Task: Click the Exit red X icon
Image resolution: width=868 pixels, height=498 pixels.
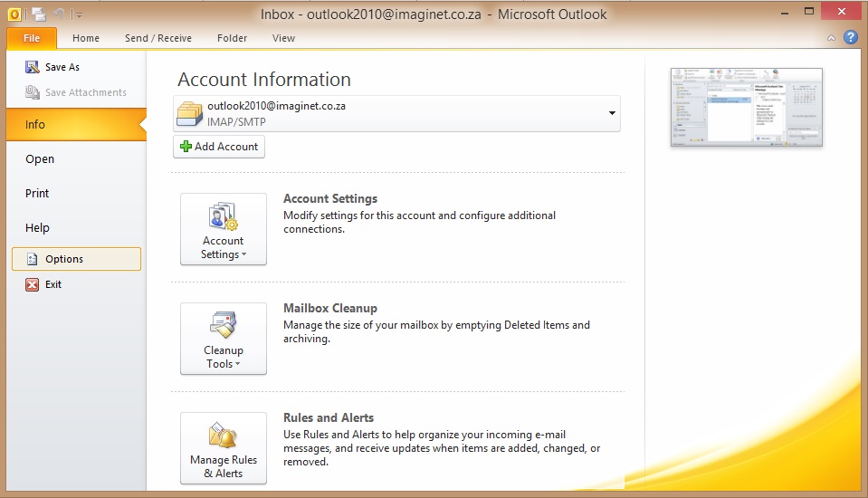Action: [32, 284]
